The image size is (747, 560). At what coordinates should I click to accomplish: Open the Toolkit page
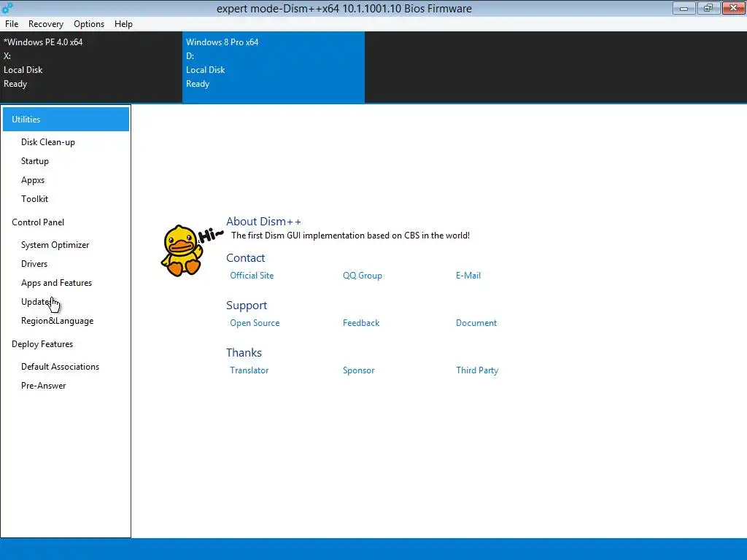tap(34, 199)
